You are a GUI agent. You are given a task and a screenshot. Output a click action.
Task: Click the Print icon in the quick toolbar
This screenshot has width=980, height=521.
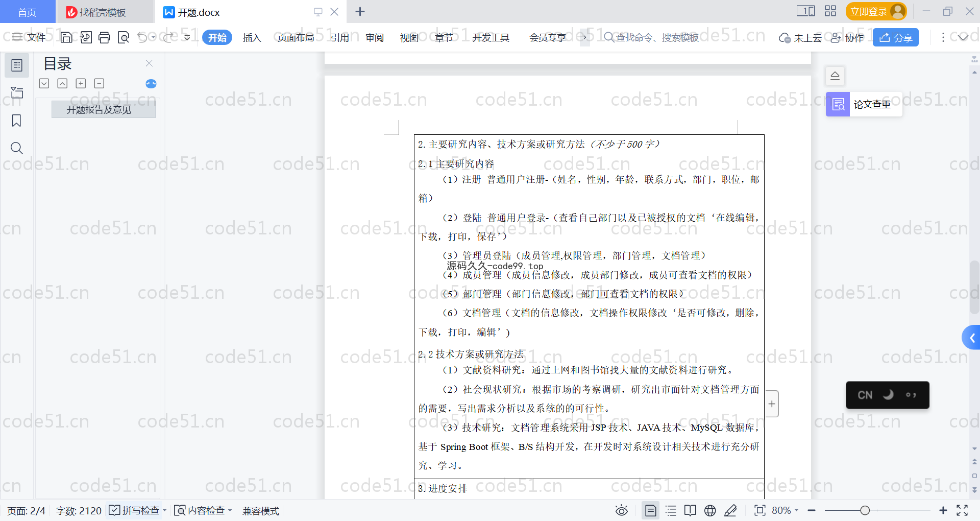[105, 37]
